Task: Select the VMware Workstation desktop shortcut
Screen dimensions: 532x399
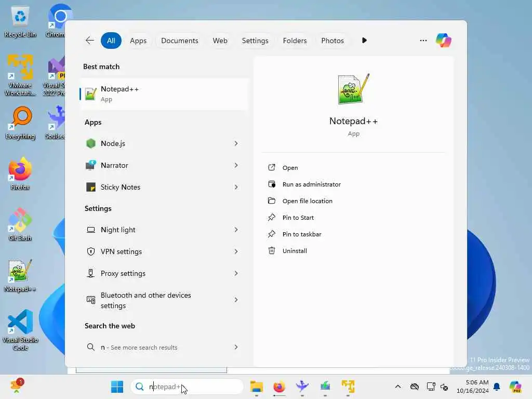Action: click(x=20, y=75)
